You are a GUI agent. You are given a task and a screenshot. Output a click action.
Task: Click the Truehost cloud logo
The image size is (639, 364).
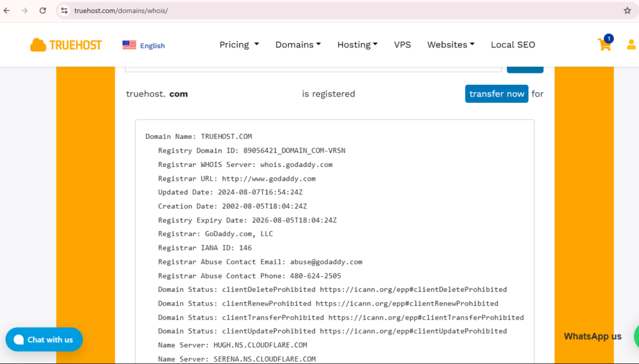[65, 44]
